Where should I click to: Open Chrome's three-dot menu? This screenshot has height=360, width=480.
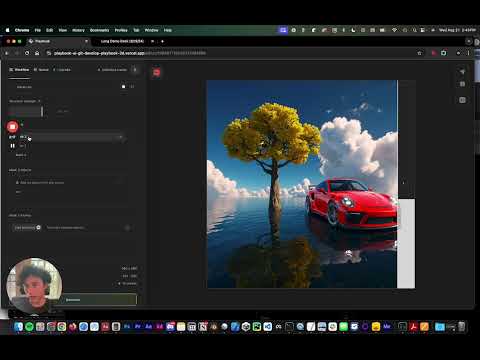click(x=468, y=53)
